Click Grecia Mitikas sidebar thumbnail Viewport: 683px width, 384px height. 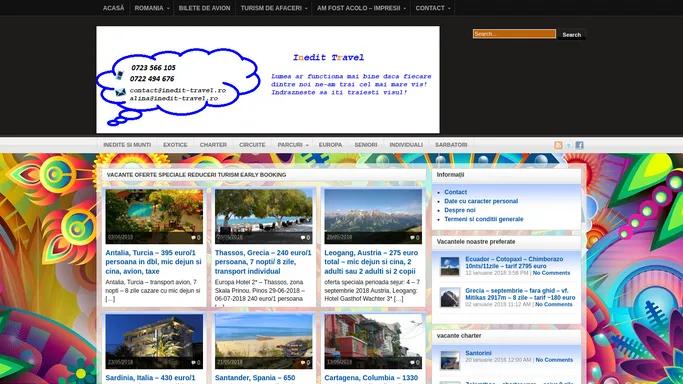[450, 298]
